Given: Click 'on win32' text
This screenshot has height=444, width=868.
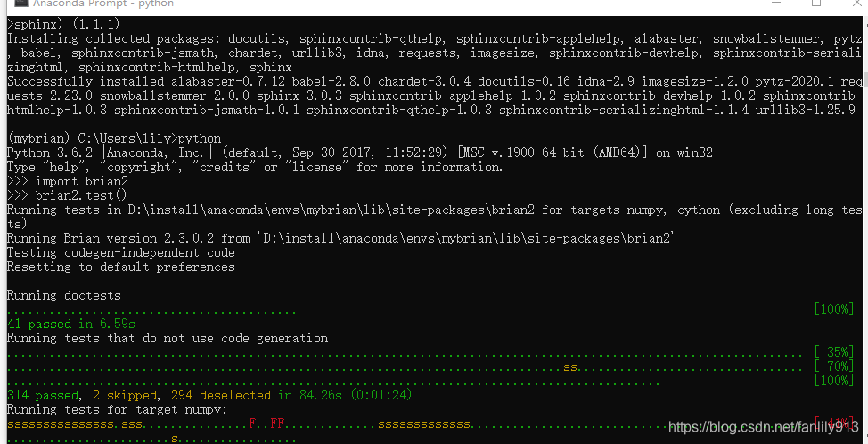Looking at the screenshot, I should (684, 152).
